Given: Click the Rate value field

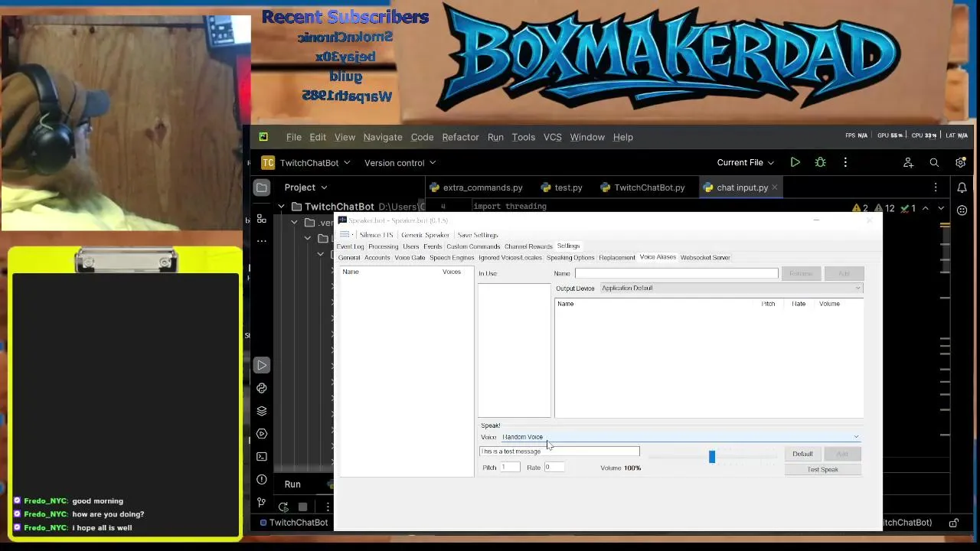Looking at the screenshot, I should coord(554,468).
